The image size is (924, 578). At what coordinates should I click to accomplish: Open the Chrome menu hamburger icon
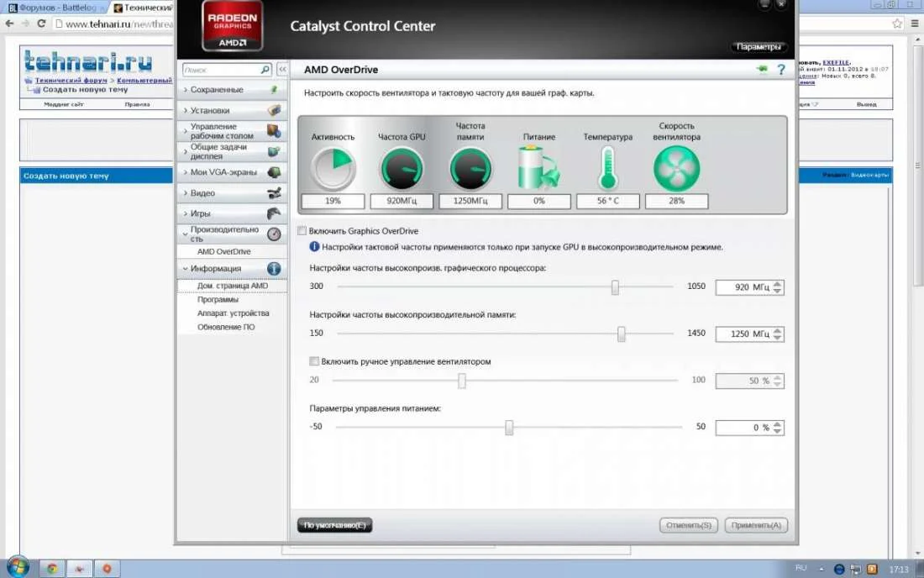tap(915, 24)
